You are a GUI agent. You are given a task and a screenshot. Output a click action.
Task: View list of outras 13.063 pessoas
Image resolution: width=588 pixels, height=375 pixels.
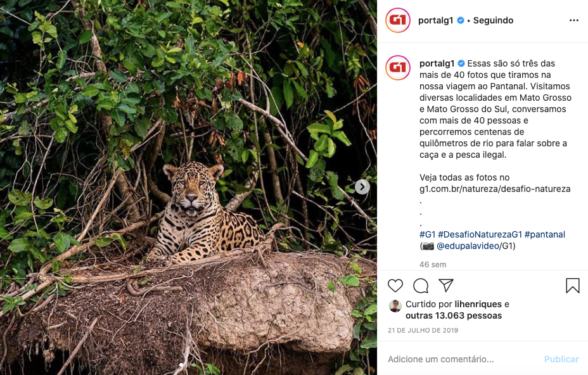click(454, 315)
